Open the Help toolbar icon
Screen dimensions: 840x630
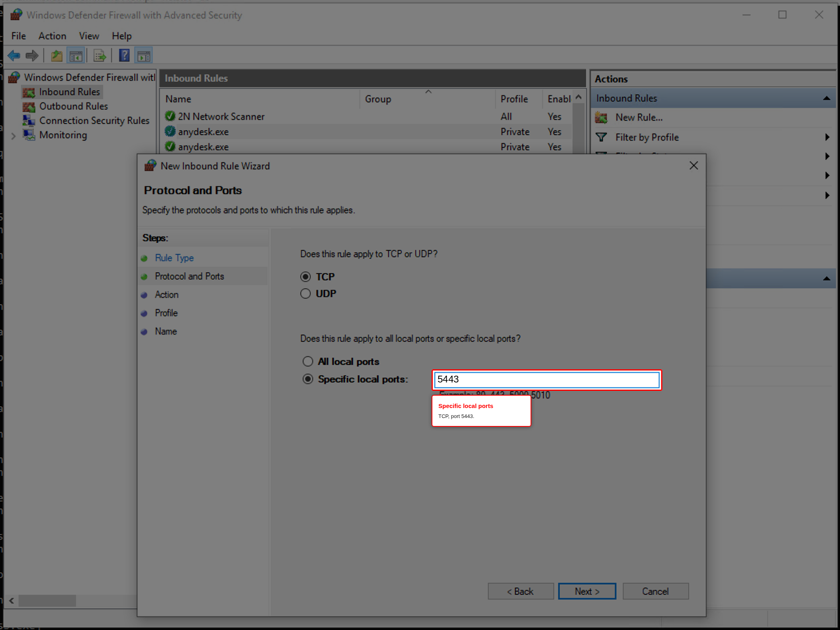124,55
